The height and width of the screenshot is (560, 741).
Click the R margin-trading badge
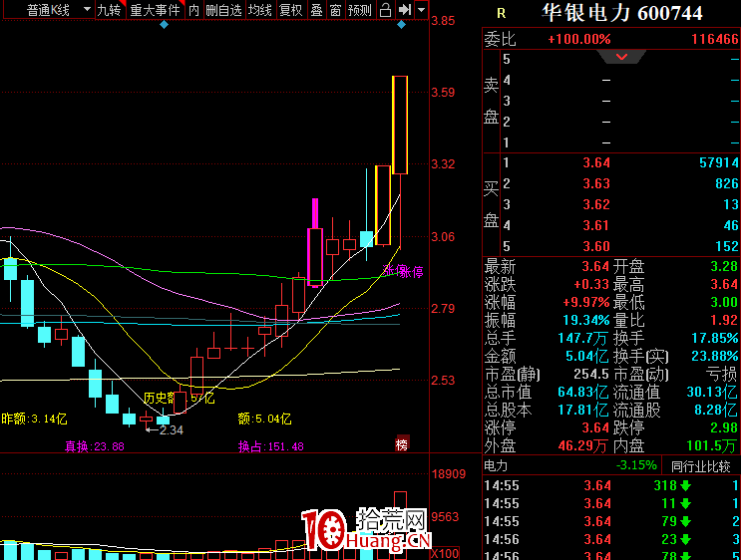coord(502,13)
